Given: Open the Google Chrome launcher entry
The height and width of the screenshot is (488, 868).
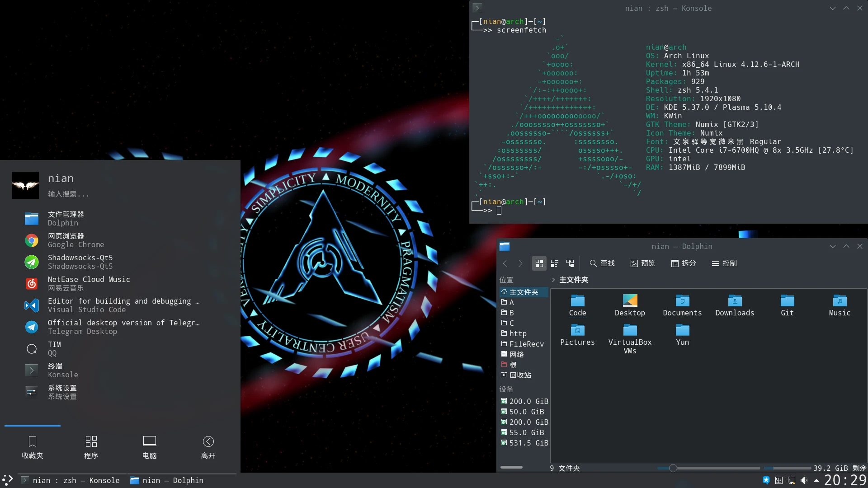Looking at the screenshot, I should point(76,240).
